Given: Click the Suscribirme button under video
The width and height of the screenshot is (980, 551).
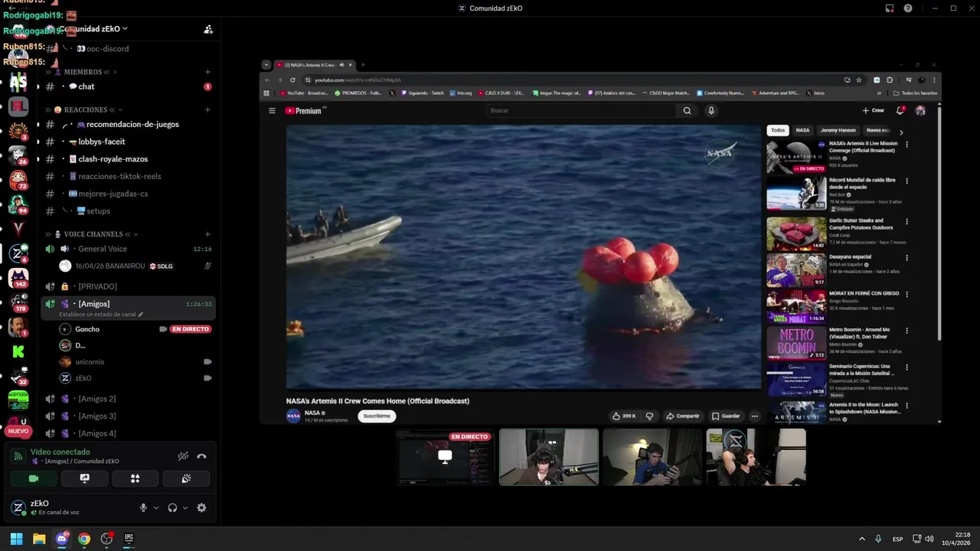Looking at the screenshot, I should [377, 416].
